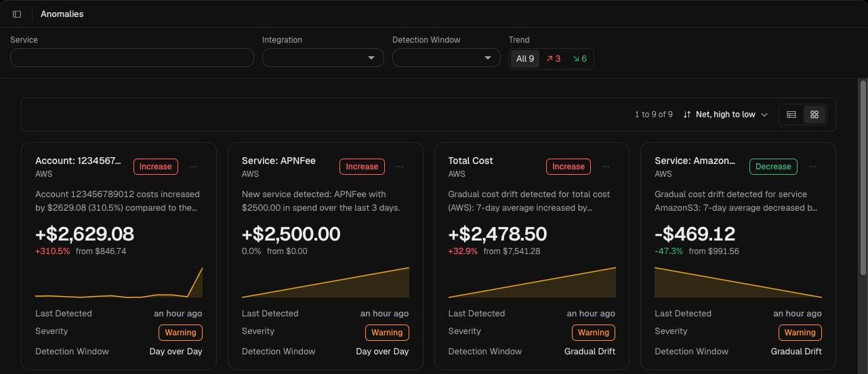Open more options on Service: APNFee card
The image size is (868, 374).
pyautogui.click(x=400, y=167)
